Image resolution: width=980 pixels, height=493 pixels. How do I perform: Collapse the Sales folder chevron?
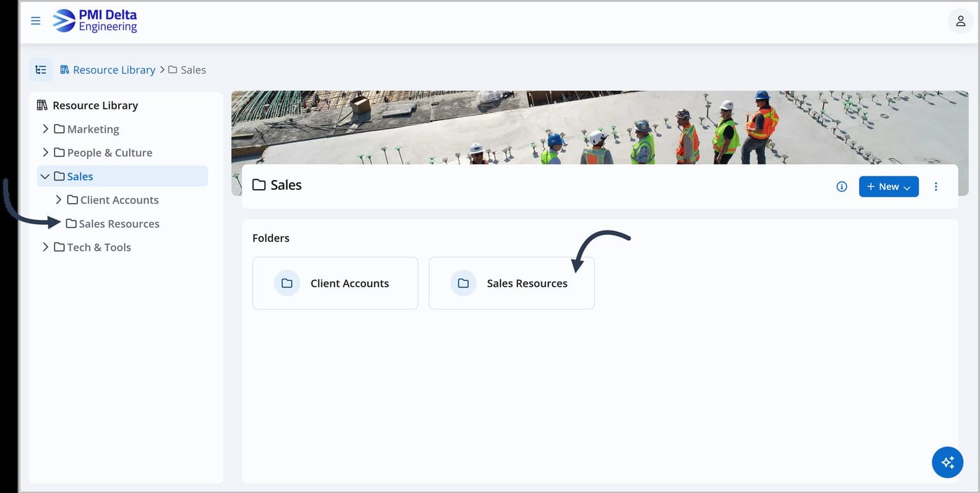coord(45,176)
